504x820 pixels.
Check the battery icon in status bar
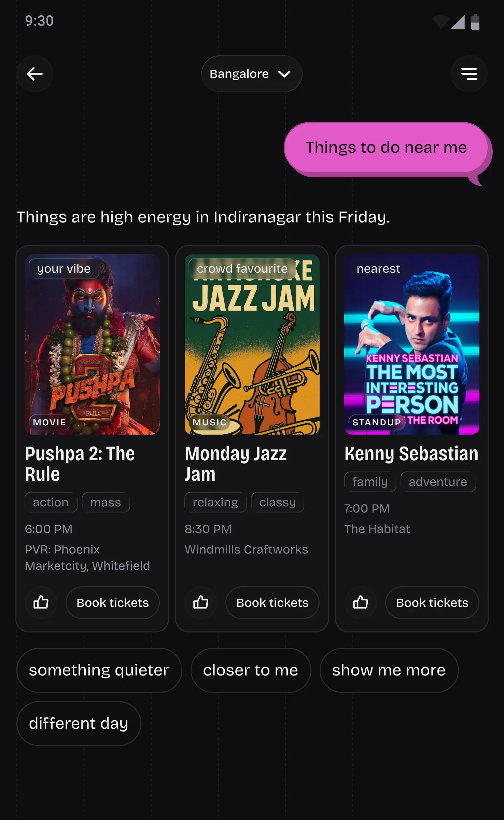tap(475, 22)
